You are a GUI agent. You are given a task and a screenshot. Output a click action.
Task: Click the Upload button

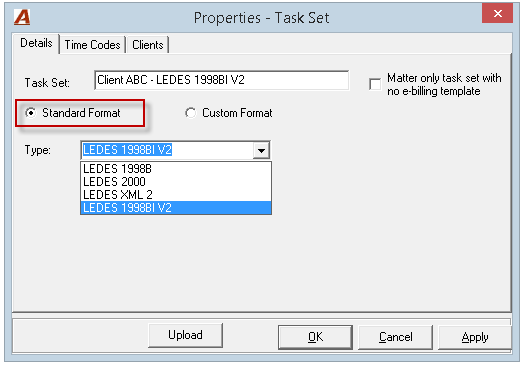click(185, 335)
